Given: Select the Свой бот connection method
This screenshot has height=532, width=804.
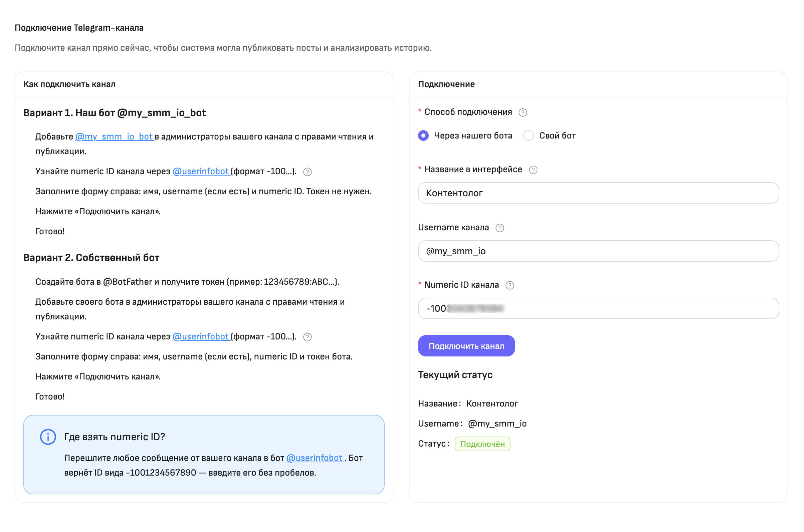Looking at the screenshot, I should pyautogui.click(x=529, y=136).
